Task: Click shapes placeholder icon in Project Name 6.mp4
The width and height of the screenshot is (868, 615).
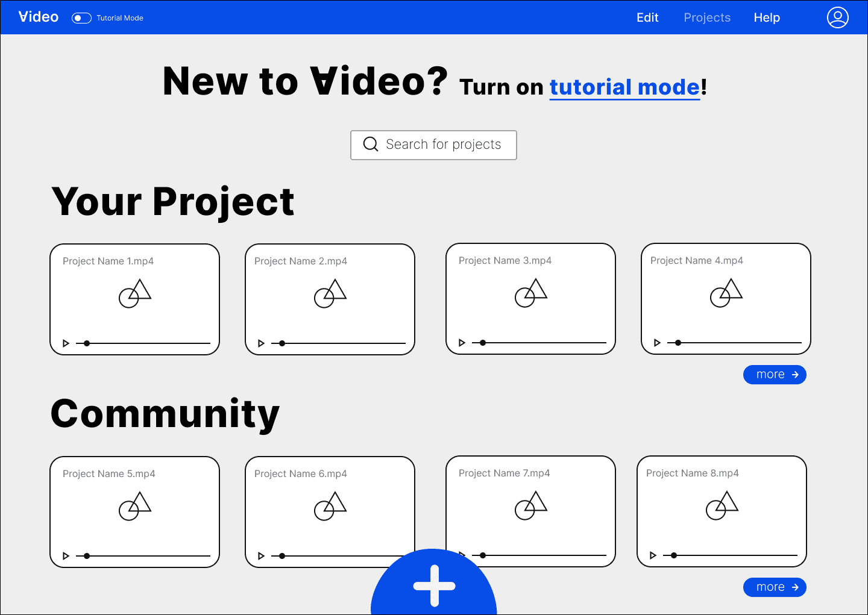Action: (330, 506)
